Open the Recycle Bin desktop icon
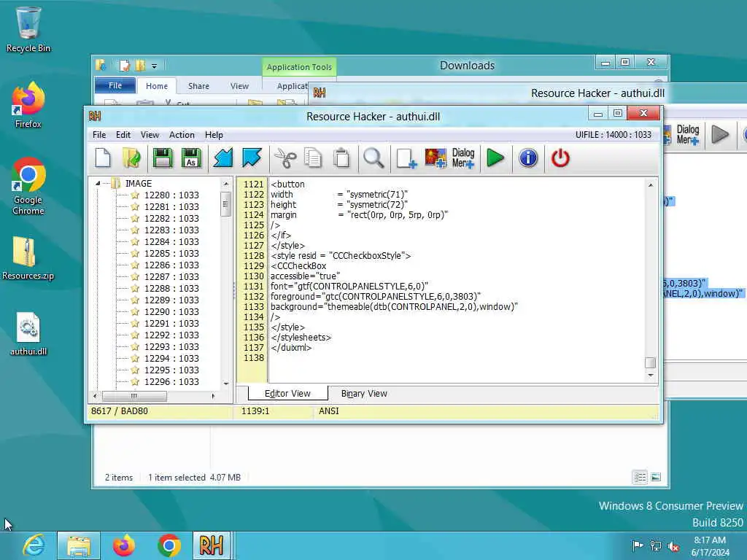Viewport: 747px width, 560px height. coord(28,29)
